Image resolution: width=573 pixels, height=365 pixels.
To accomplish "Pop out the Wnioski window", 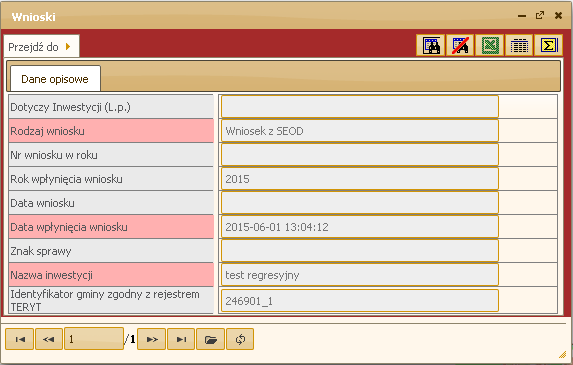I will pos(540,15).
